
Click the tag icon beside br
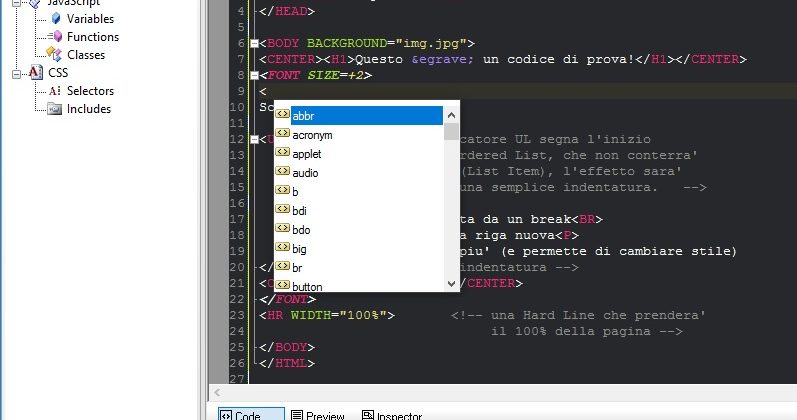coord(283,265)
